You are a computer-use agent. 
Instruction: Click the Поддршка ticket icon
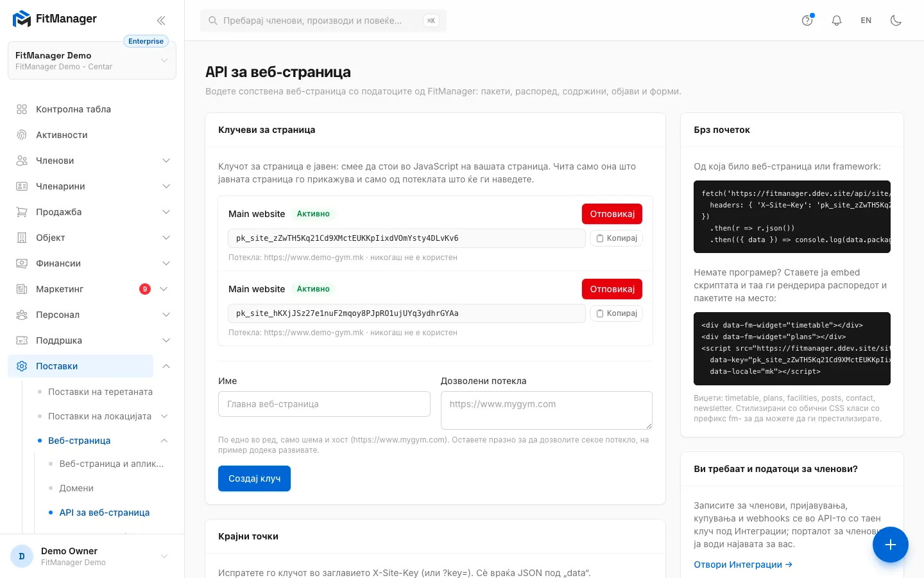pyautogui.click(x=22, y=340)
